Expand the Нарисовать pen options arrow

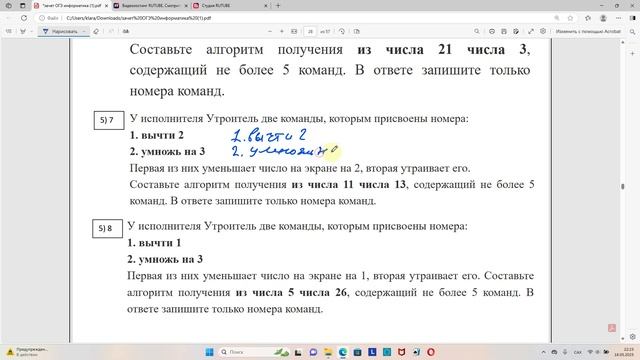(x=84, y=31)
